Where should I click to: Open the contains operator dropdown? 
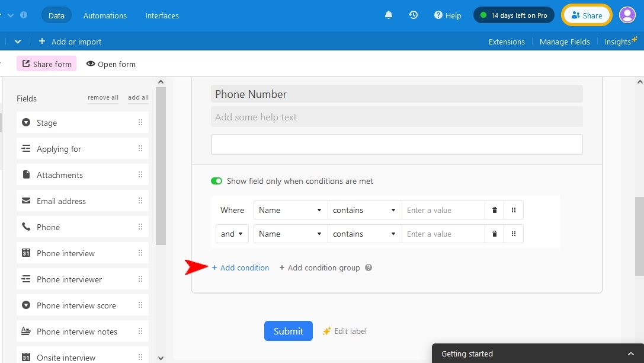[364, 209]
